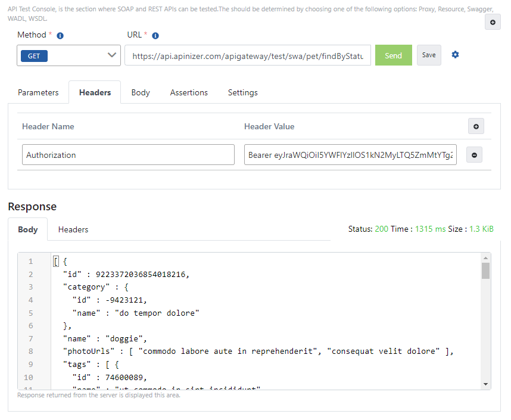The width and height of the screenshot is (511, 420).
Task: Click the Authorization header name field
Action: [x=128, y=154]
